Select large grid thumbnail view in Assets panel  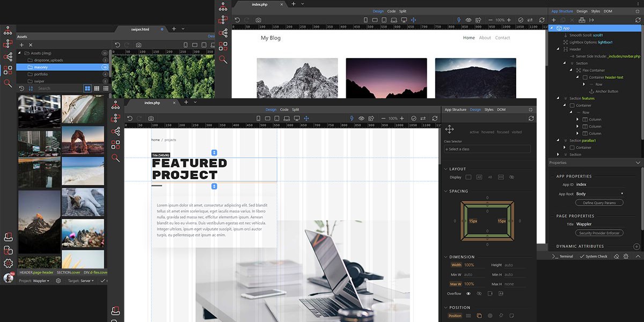pyautogui.click(x=87, y=88)
